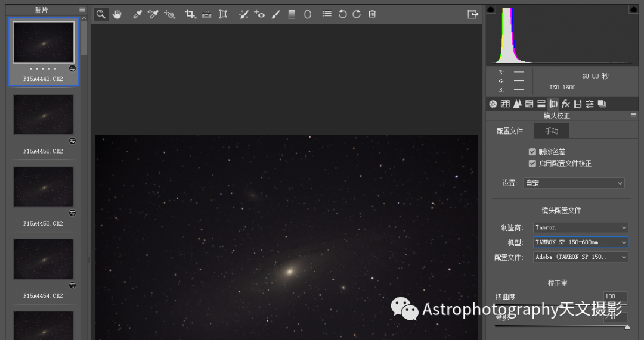Open the 制造商 dropdown showing Tamron
644x340 pixels.
point(580,227)
